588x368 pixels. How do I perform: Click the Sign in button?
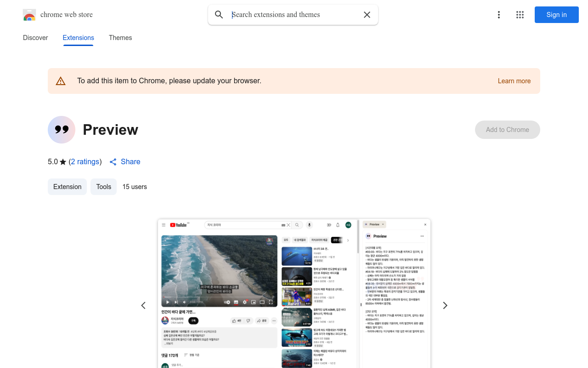556,15
